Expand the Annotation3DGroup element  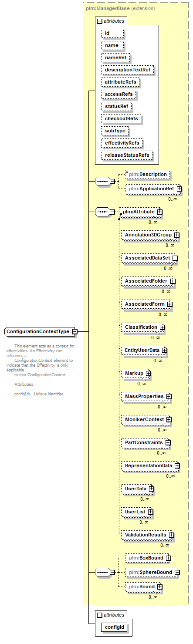[x=177, y=235]
